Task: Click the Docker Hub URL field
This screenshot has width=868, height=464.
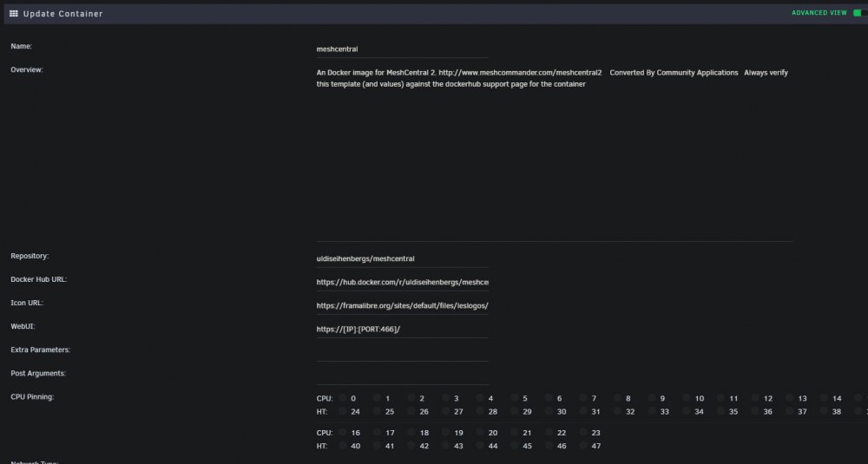Action: 403,282
